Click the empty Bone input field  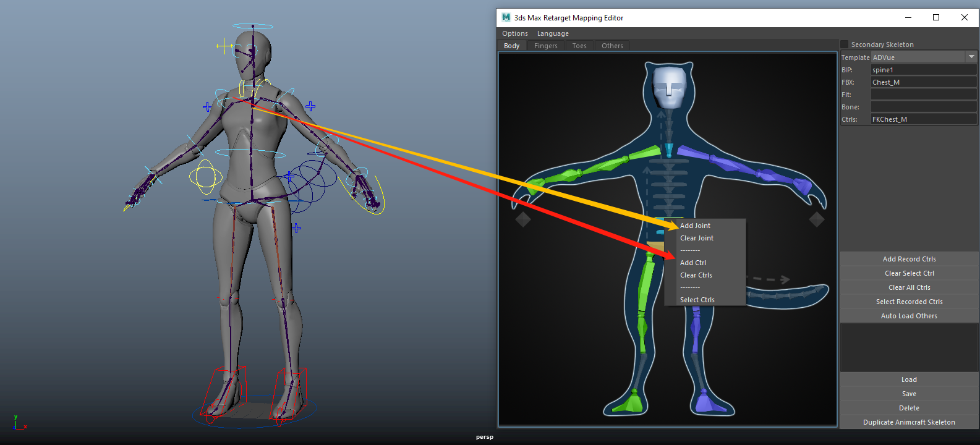(x=924, y=107)
